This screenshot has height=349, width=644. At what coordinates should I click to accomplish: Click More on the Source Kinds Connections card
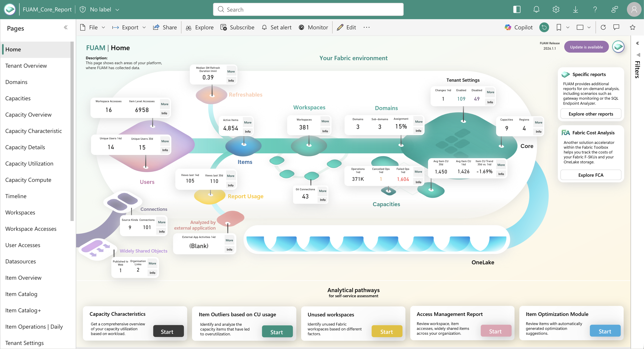click(x=162, y=222)
